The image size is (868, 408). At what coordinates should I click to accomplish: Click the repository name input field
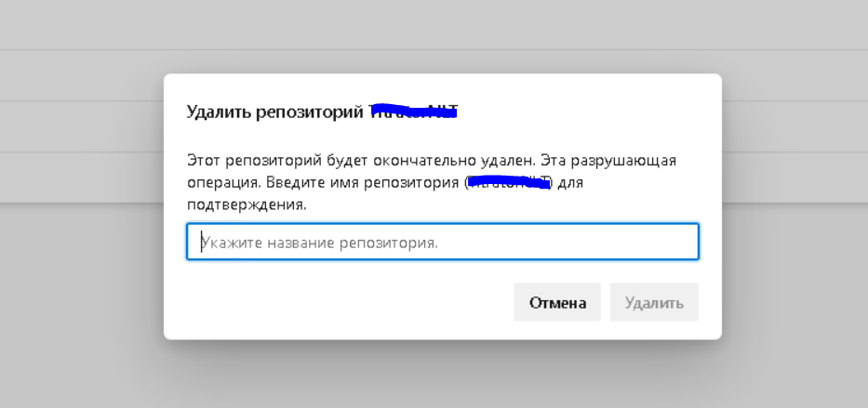pos(442,242)
